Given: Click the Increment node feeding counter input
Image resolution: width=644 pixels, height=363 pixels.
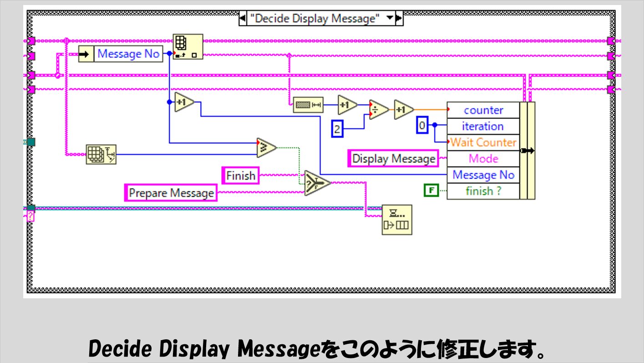Looking at the screenshot, I should click(x=403, y=110).
